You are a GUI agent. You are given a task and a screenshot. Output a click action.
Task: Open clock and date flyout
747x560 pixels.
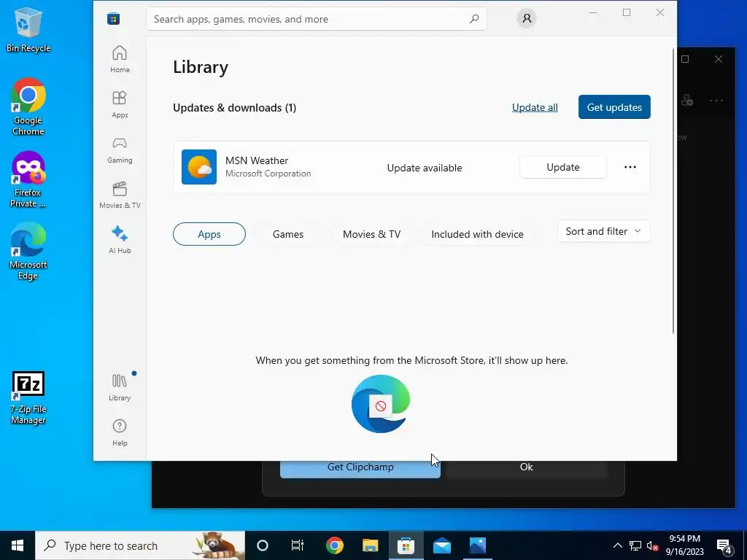click(684, 545)
